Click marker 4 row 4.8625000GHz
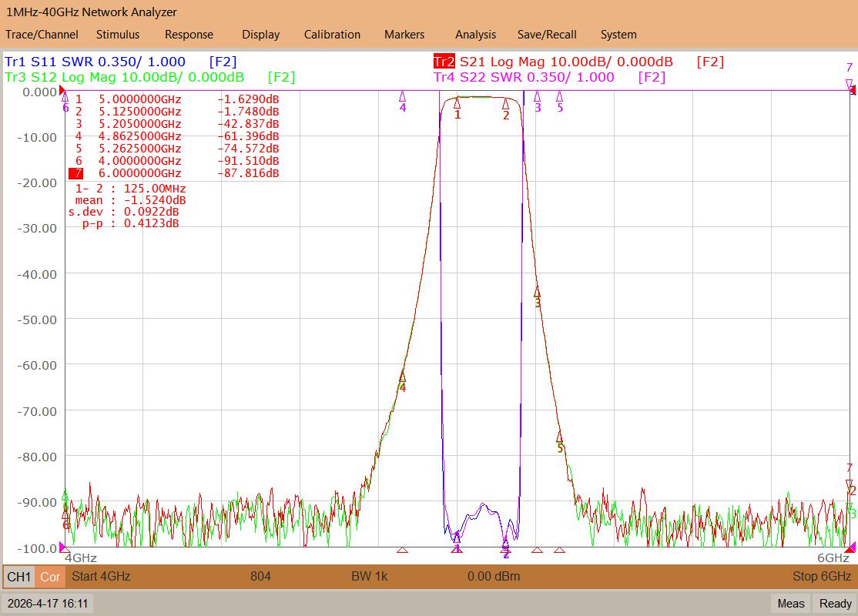Screen dimensions: 858x616 pyautogui.click(x=176, y=136)
